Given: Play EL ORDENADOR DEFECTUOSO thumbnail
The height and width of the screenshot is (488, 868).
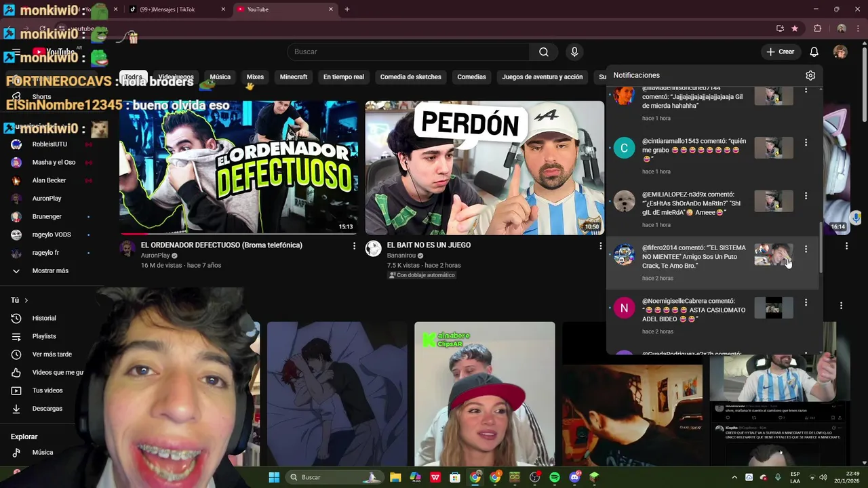Looking at the screenshot, I should pos(239,168).
